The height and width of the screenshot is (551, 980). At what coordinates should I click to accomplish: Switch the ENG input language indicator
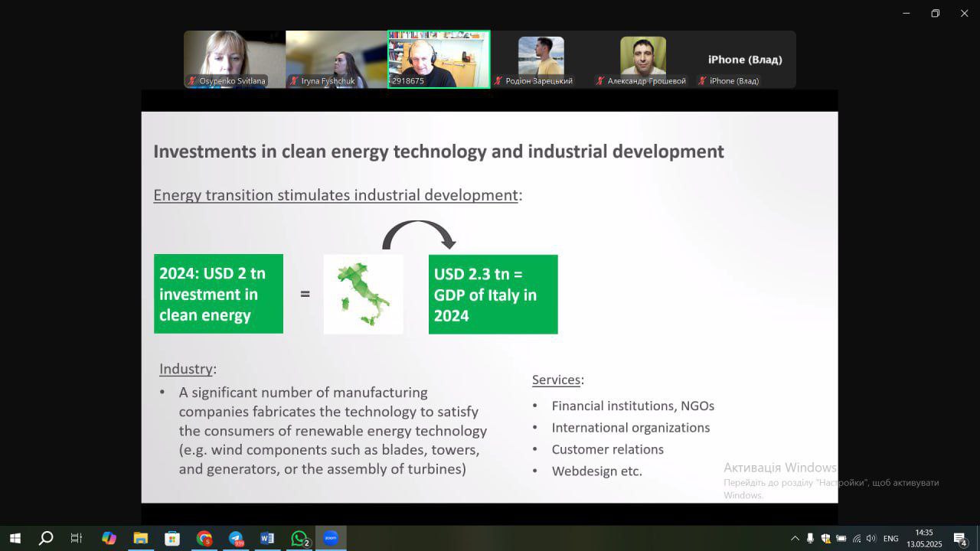890,539
